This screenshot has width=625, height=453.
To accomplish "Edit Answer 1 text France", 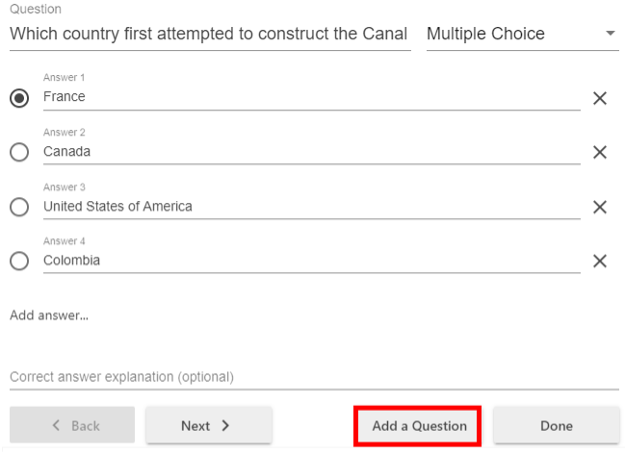I will coord(300,97).
